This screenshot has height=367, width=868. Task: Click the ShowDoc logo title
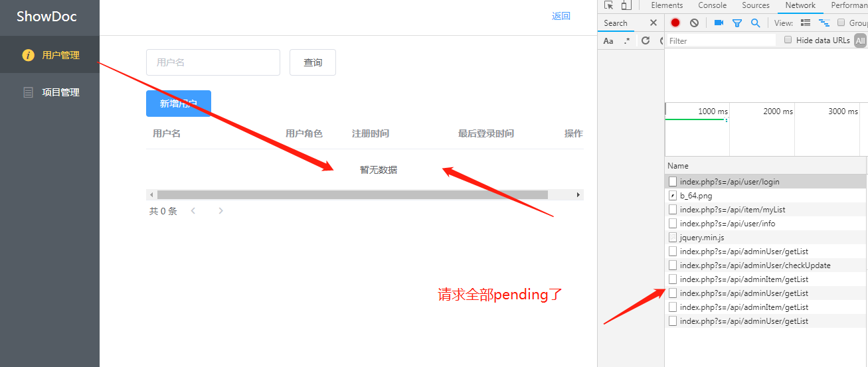click(x=46, y=17)
